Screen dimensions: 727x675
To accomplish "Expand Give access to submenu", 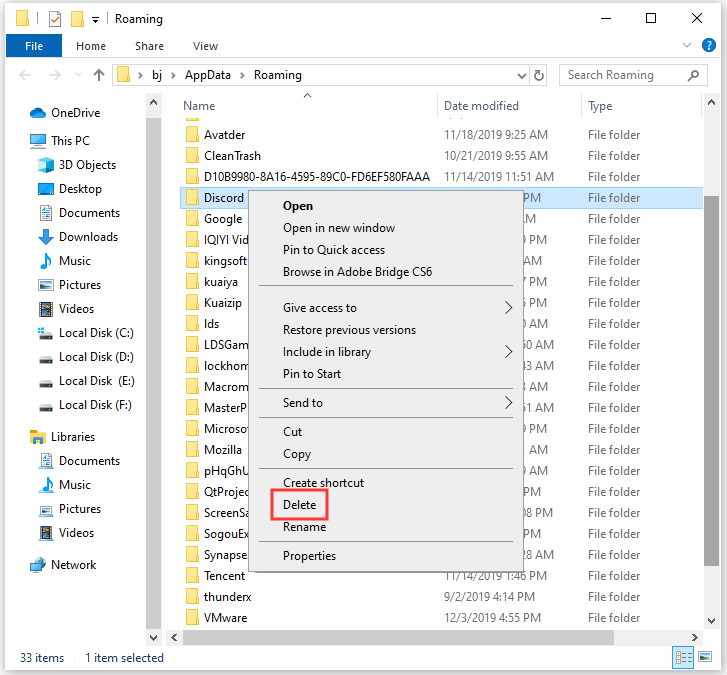I will tap(386, 308).
